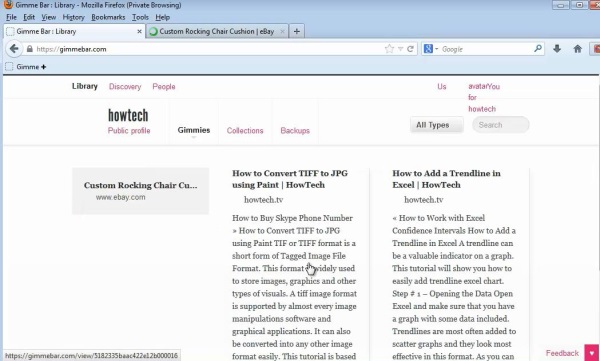The image size is (600, 361).
Task: Close the Gimme Bar Library tab
Action: (x=139, y=31)
